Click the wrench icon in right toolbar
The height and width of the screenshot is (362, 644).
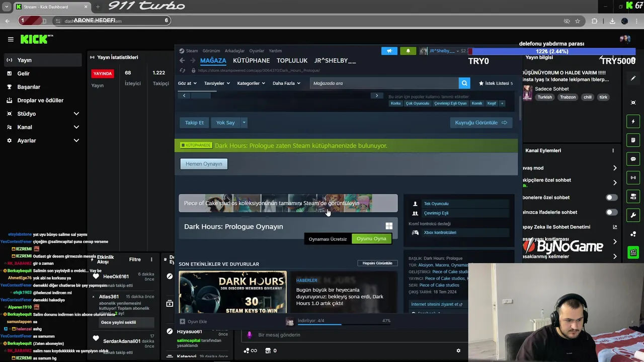click(633, 215)
